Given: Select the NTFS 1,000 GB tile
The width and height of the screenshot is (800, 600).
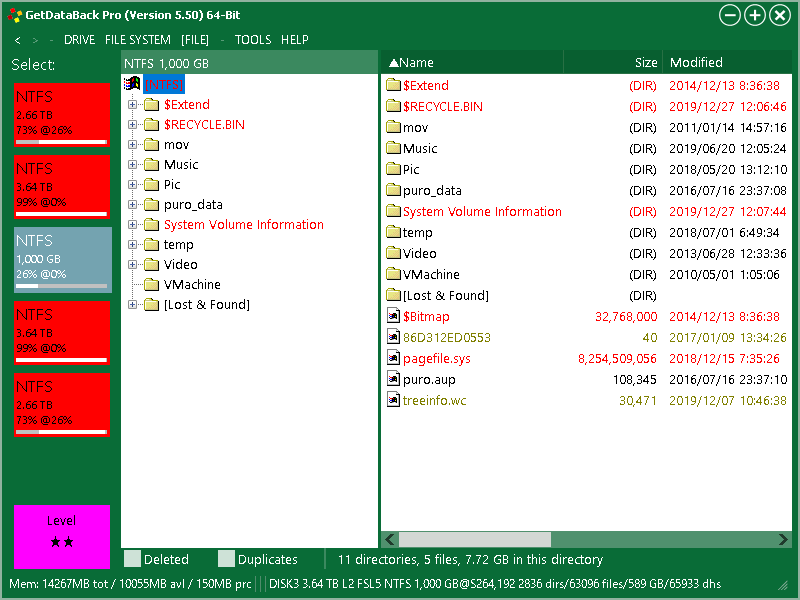Looking at the screenshot, I should tap(62, 259).
